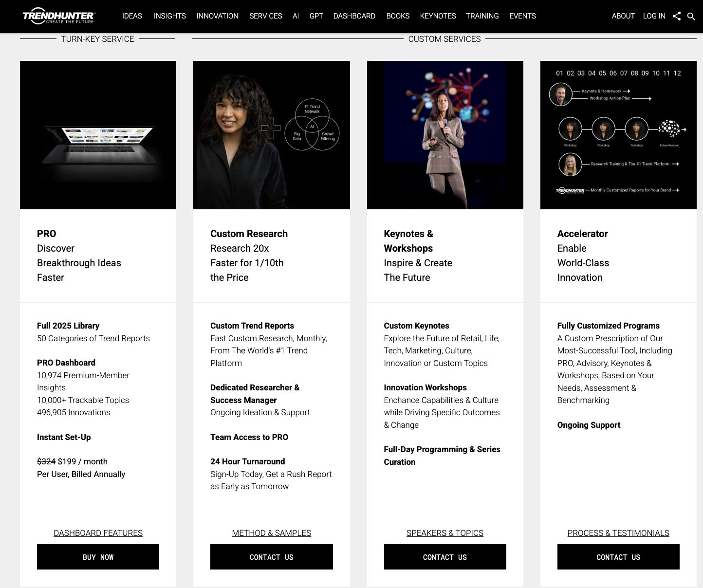
Task: Go to the Insights menu item
Action: click(x=169, y=16)
